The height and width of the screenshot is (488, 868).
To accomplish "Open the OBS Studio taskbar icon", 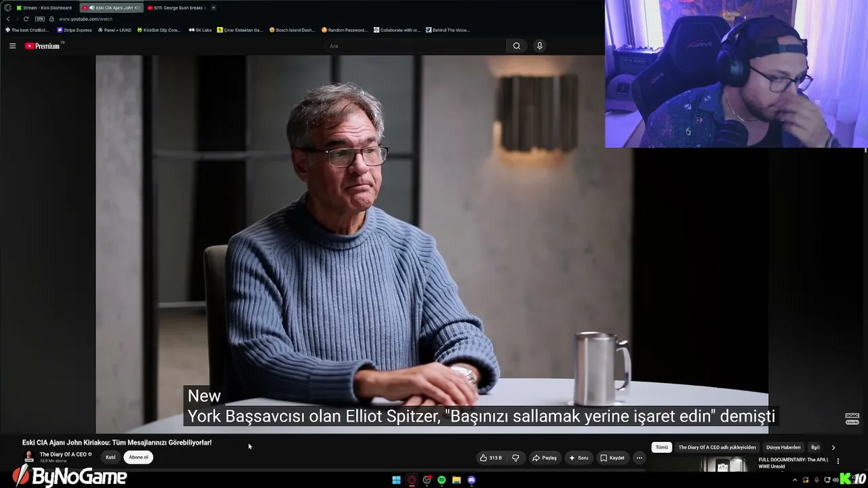I will coord(427,481).
